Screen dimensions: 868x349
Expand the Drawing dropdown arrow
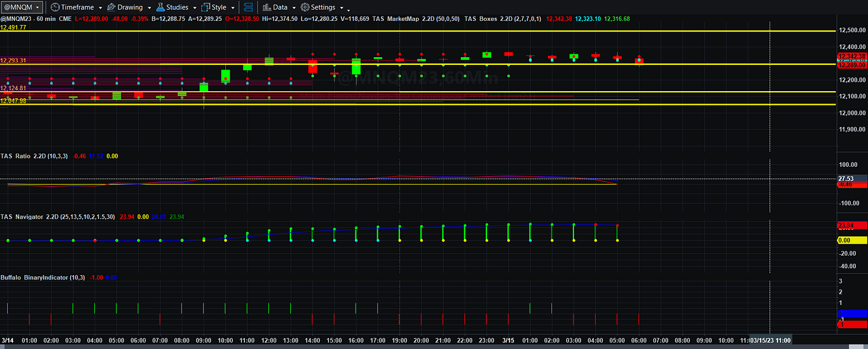tap(148, 8)
